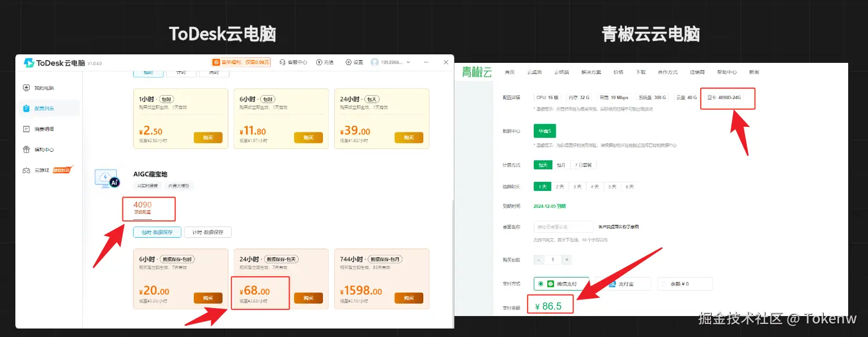Image resolution: width=868 pixels, height=337 pixels.
Task: Click the user avatar in ToDesk title bar
Action: coord(375,62)
